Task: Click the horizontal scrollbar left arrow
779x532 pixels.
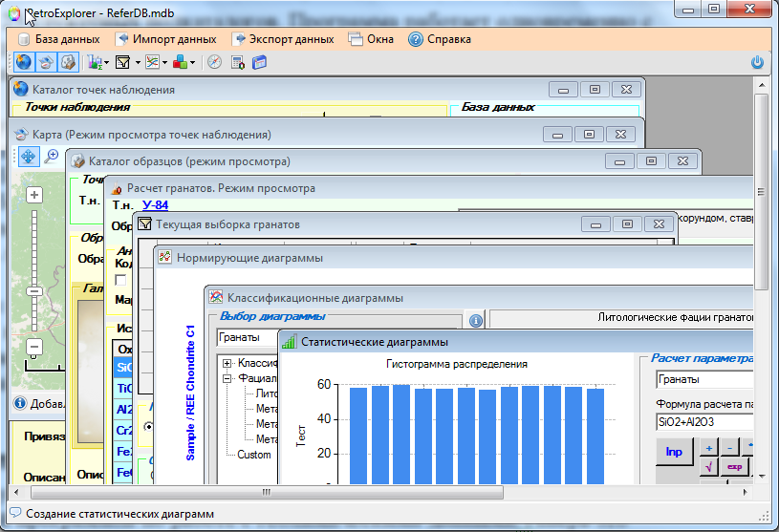Action: coord(16,492)
